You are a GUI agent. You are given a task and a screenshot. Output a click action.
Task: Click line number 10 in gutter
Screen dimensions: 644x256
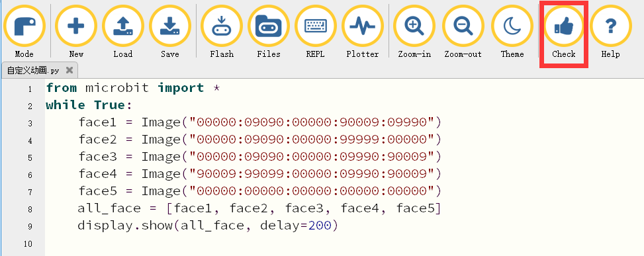click(x=28, y=243)
